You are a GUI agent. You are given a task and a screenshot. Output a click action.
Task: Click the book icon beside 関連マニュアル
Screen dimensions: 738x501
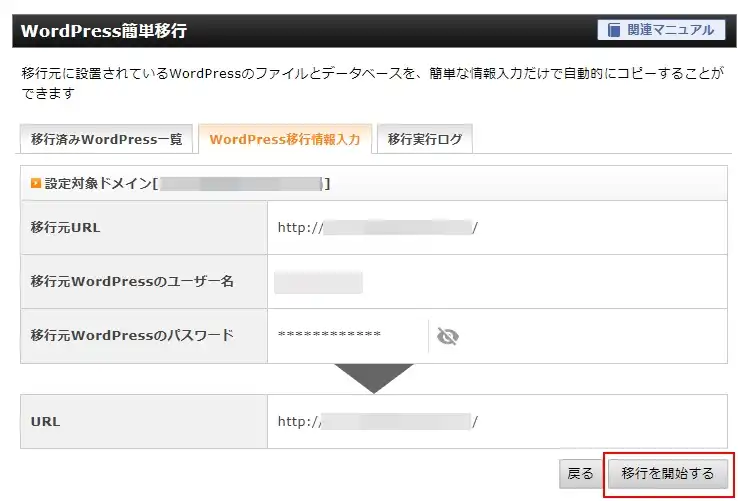(613, 30)
